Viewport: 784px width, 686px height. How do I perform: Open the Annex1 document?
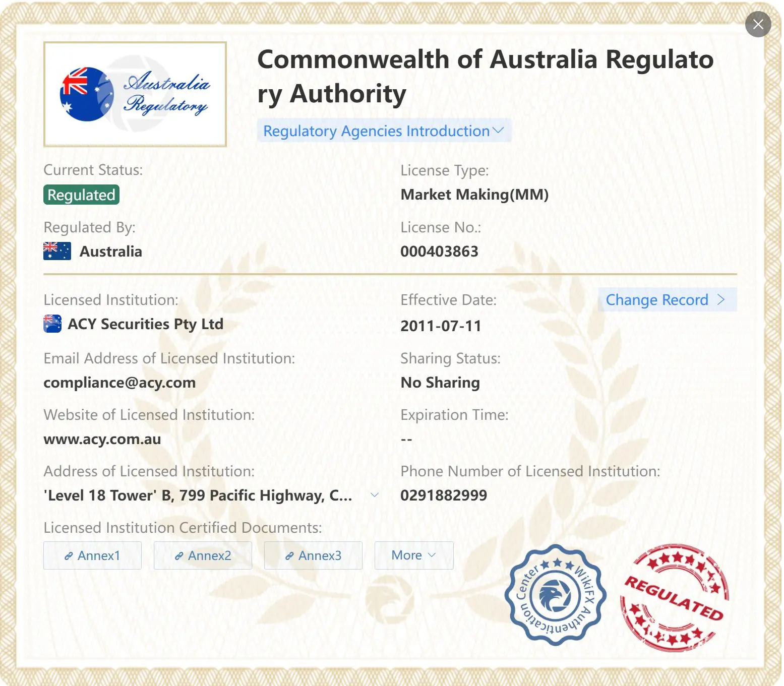tap(92, 555)
